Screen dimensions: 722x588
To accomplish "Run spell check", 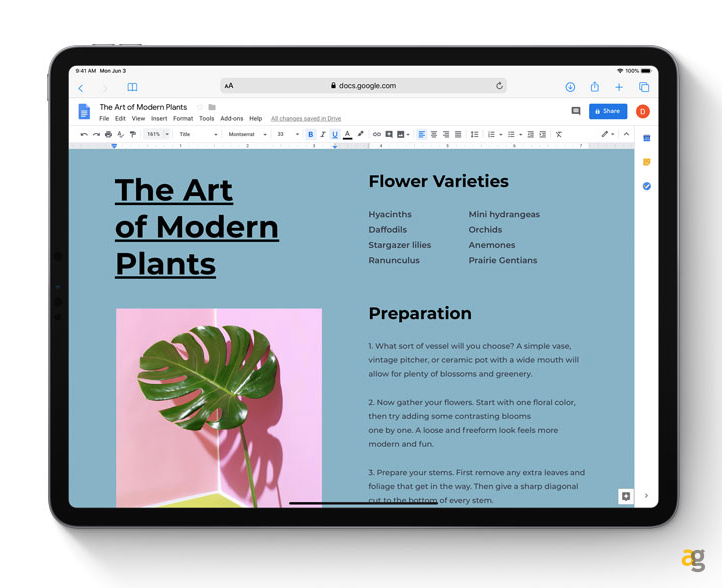I will 120,134.
